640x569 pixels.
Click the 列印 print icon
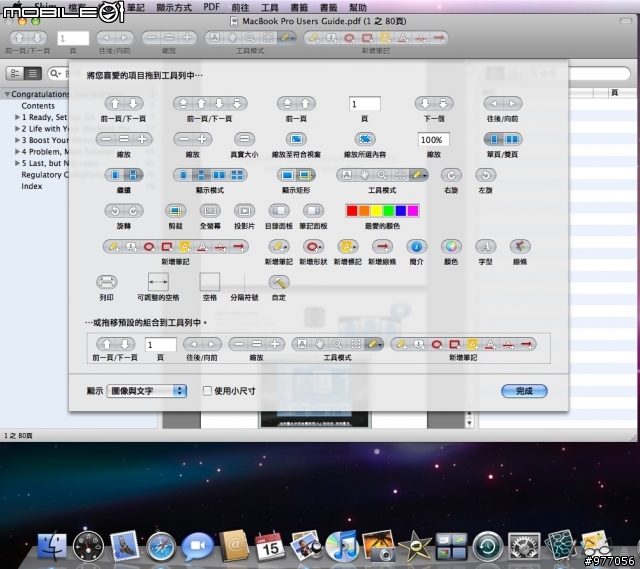[107, 282]
